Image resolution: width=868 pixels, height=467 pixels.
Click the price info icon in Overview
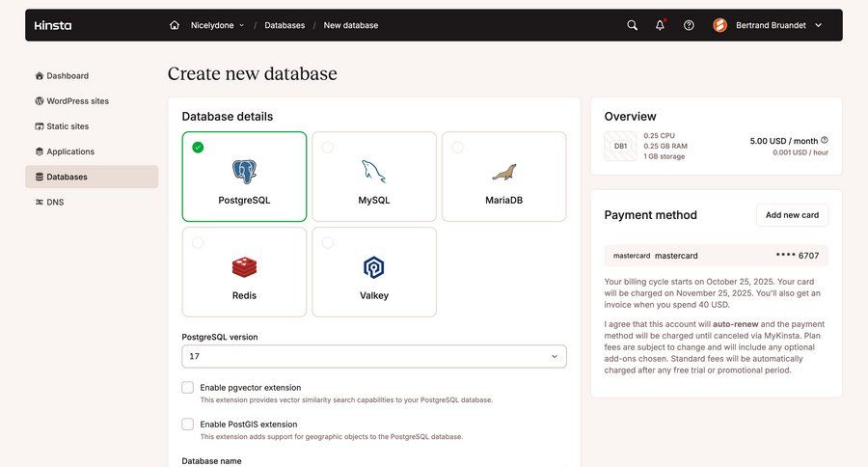(x=824, y=140)
